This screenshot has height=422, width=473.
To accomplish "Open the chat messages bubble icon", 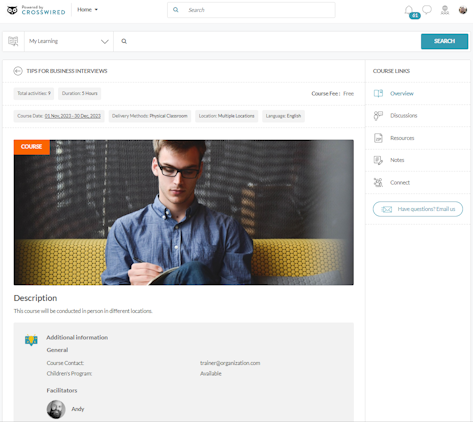I will [427, 10].
